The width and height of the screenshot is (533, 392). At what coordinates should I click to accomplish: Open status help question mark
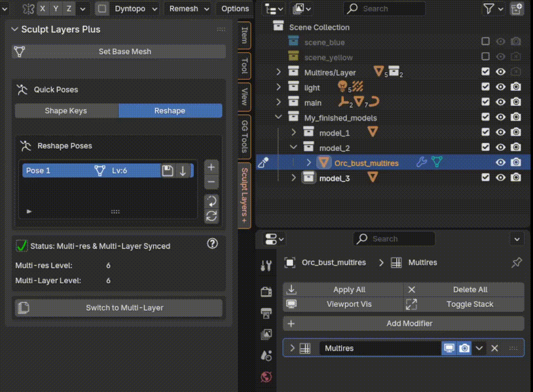[212, 243]
